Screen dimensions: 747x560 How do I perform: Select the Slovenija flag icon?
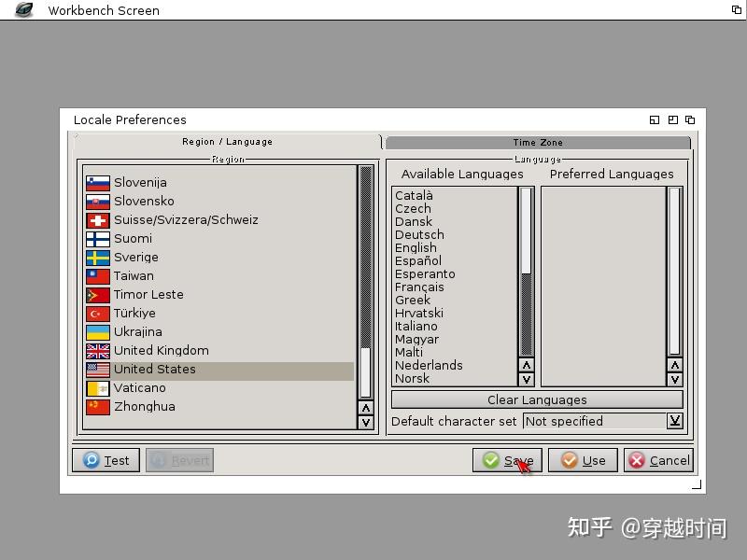97,183
